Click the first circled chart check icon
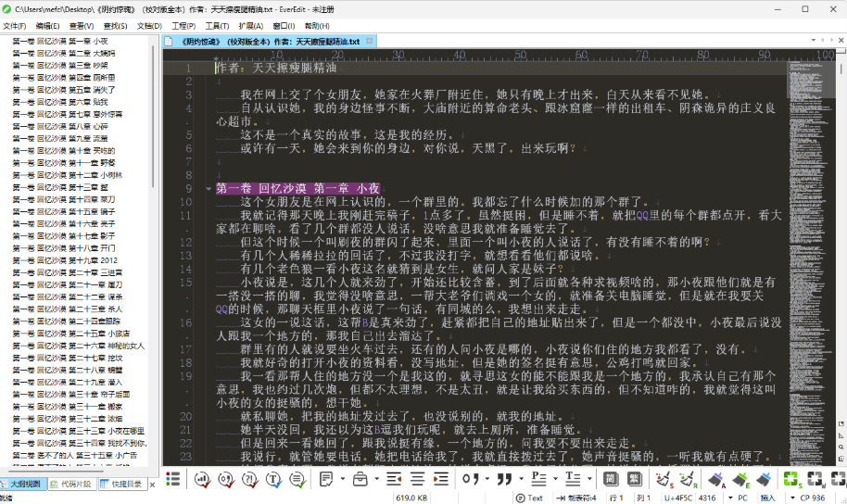847x504 pixels. [x=202, y=479]
